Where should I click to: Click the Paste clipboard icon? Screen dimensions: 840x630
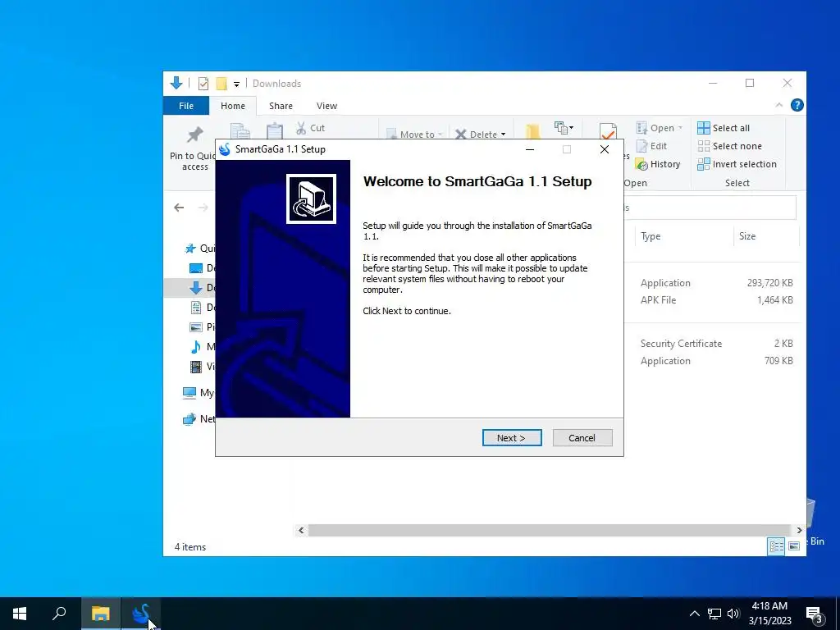tap(274, 130)
